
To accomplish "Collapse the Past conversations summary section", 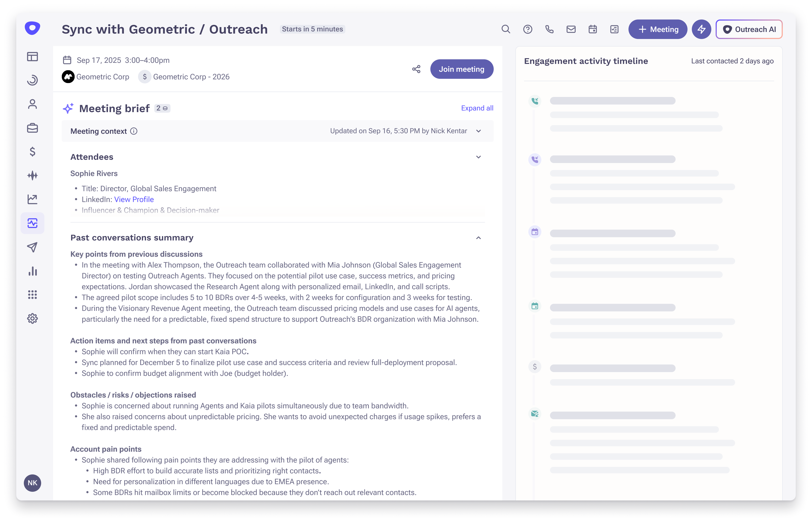I will (x=478, y=238).
